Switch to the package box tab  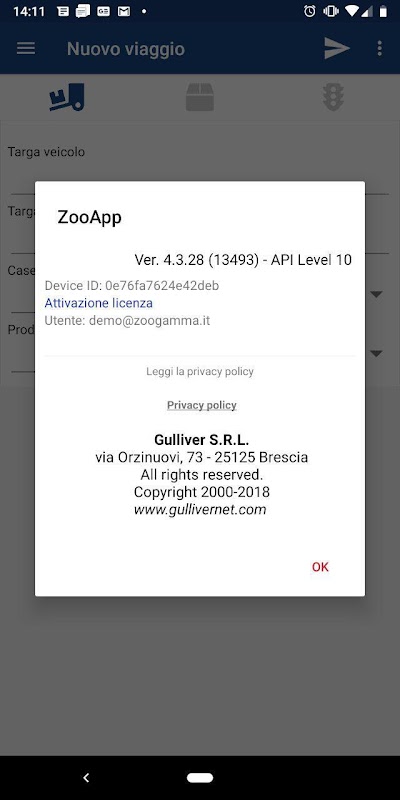(200, 97)
